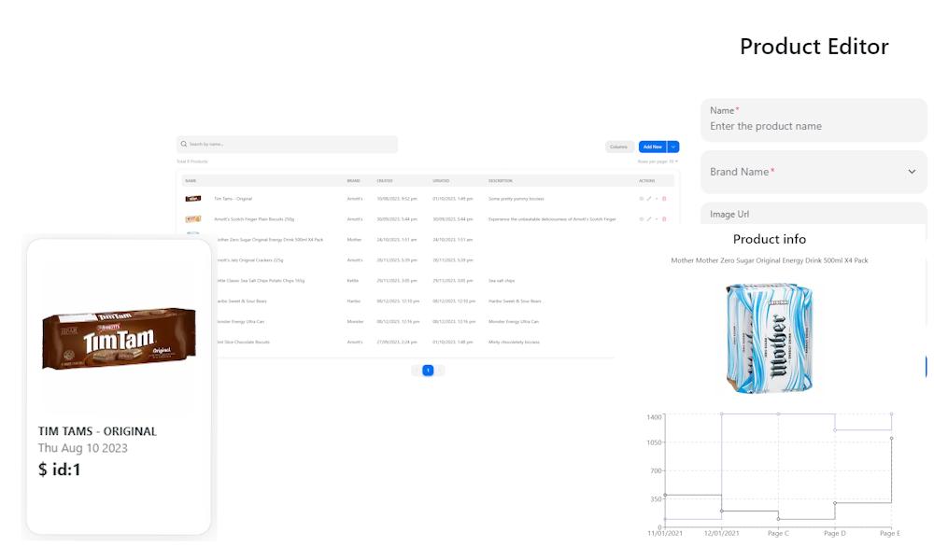Focus the Search by name field
The width and height of the screenshot is (934, 560).
point(287,144)
